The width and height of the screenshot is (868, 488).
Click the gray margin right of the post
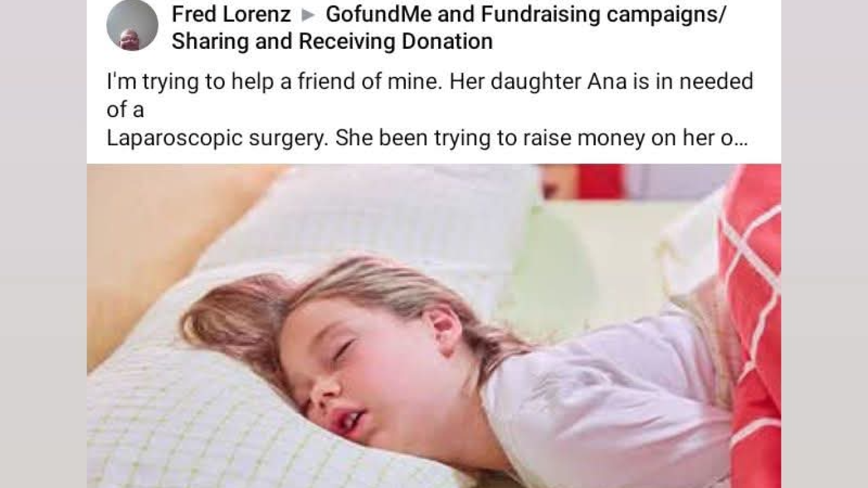(x=825, y=244)
